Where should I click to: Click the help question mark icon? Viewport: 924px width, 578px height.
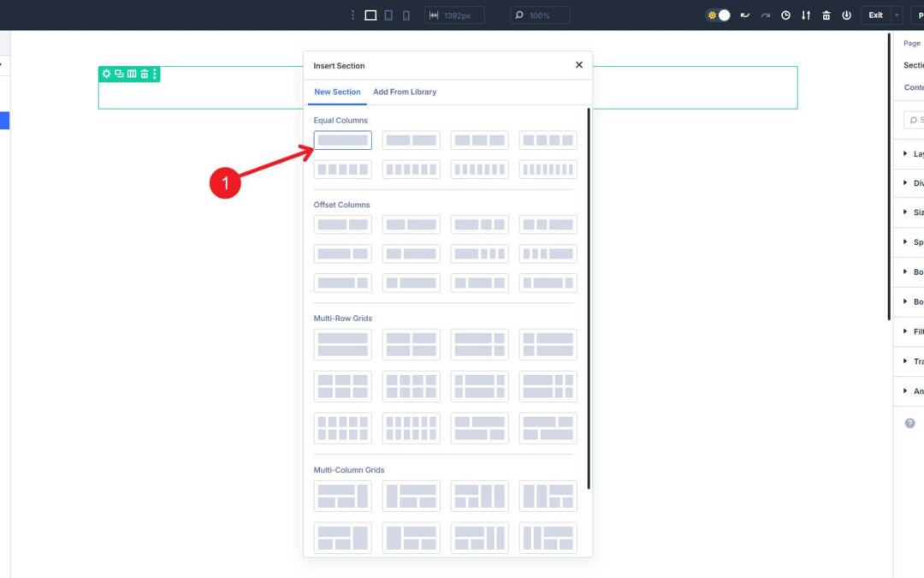pos(909,422)
